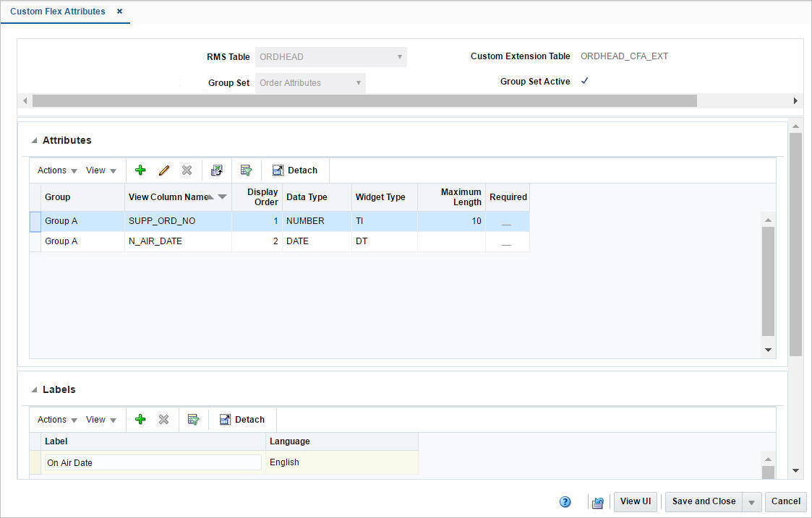Toggle Required for the N_AIR_DATE row
The height and width of the screenshot is (518, 812).
pyautogui.click(x=506, y=241)
